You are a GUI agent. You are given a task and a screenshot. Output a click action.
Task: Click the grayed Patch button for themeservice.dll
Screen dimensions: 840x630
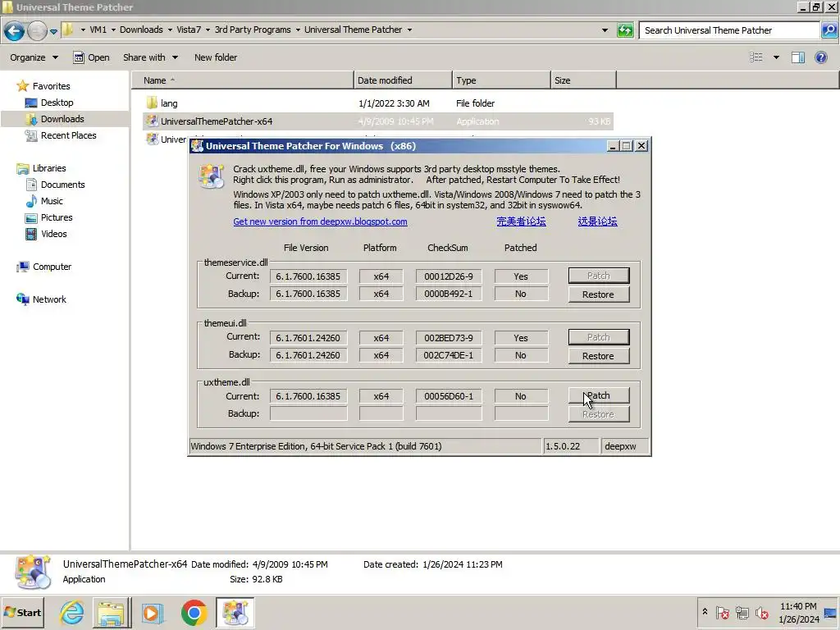coord(598,276)
